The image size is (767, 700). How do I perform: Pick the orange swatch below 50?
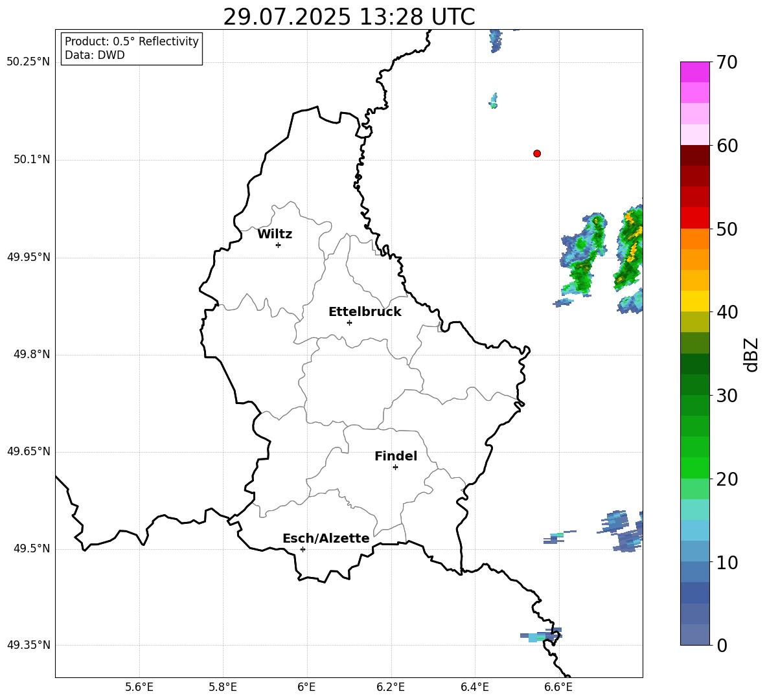(695, 239)
